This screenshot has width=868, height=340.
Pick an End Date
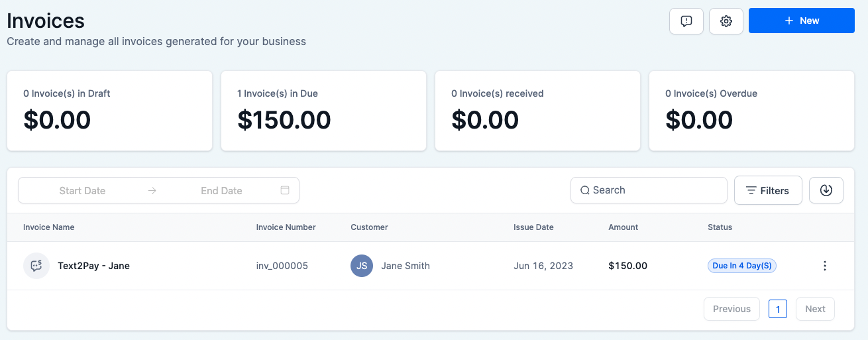(x=221, y=190)
